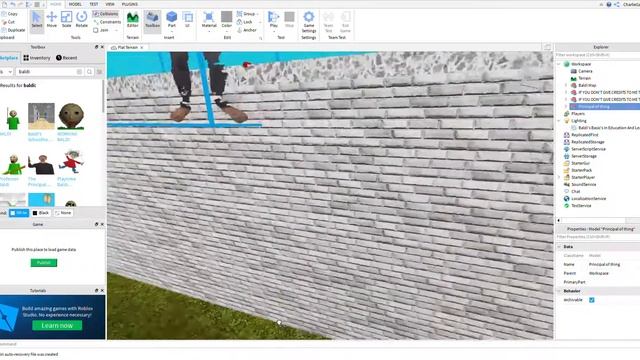Screen dimensions: 640x360
Task: Click the Lock tool
Action: pos(244,22)
